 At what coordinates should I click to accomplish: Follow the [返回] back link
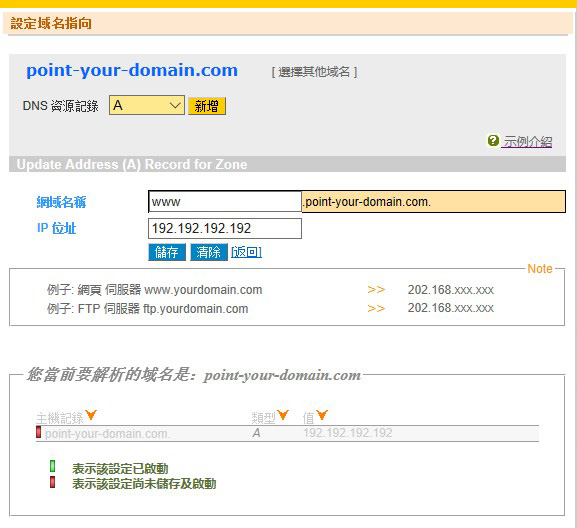247,252
